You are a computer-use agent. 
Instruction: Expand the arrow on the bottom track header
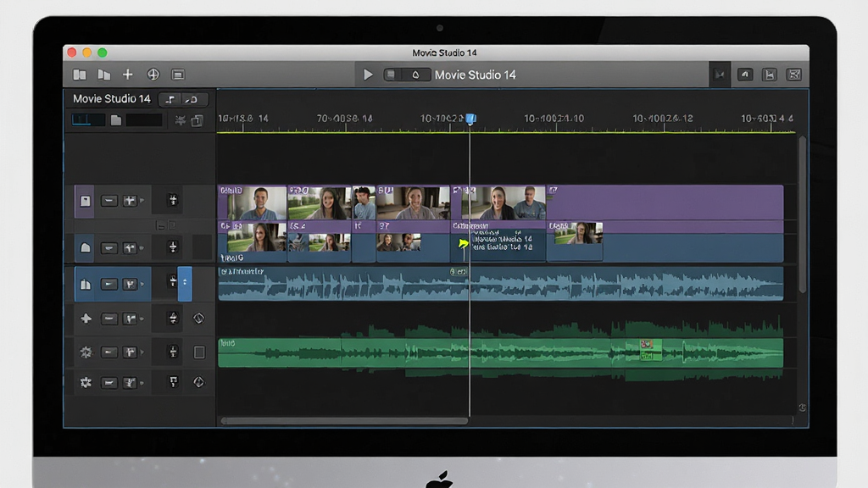(x=142, y=383)
